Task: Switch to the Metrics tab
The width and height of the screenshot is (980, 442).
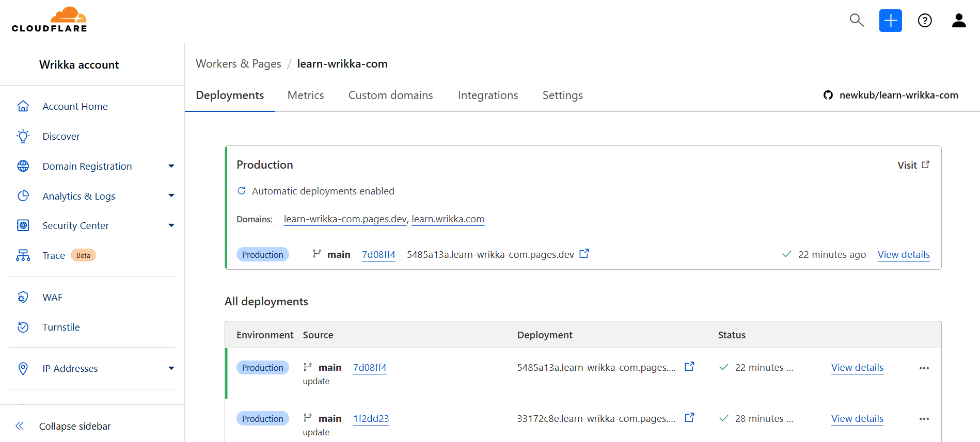Action: [306, 95]
